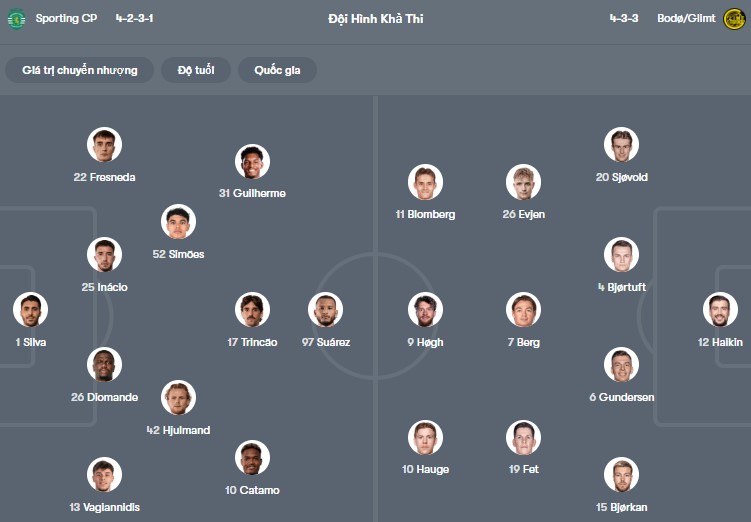Viewport: 751px width, 522px height.
Task: Open goalkeeper Silva's player photo
Action: tap(31, 310)
